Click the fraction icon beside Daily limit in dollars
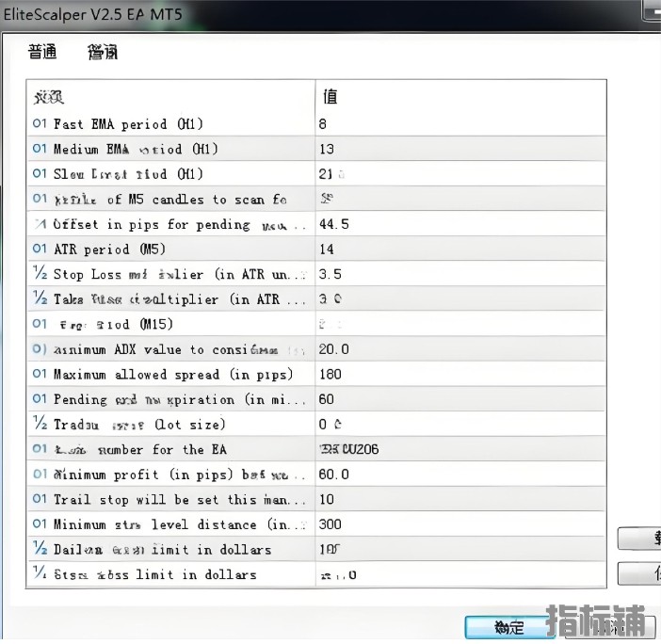 [x=40, y=549]
